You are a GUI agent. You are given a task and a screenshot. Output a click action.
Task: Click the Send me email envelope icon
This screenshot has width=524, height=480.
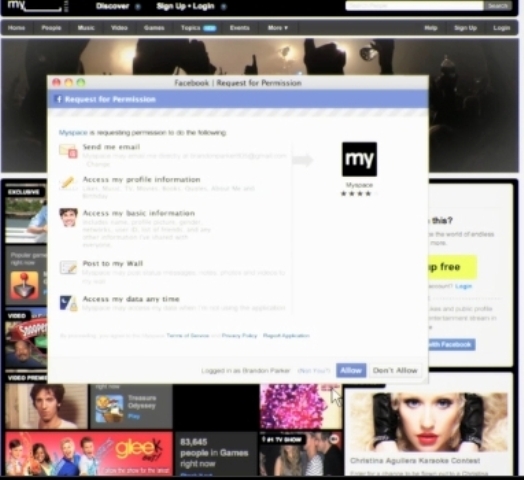[x=69, y=151]
